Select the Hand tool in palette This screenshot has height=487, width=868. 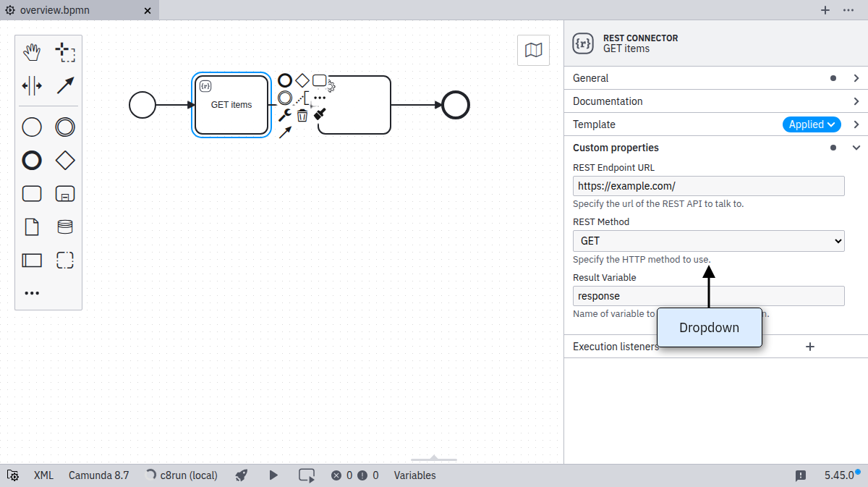point(32,52)
